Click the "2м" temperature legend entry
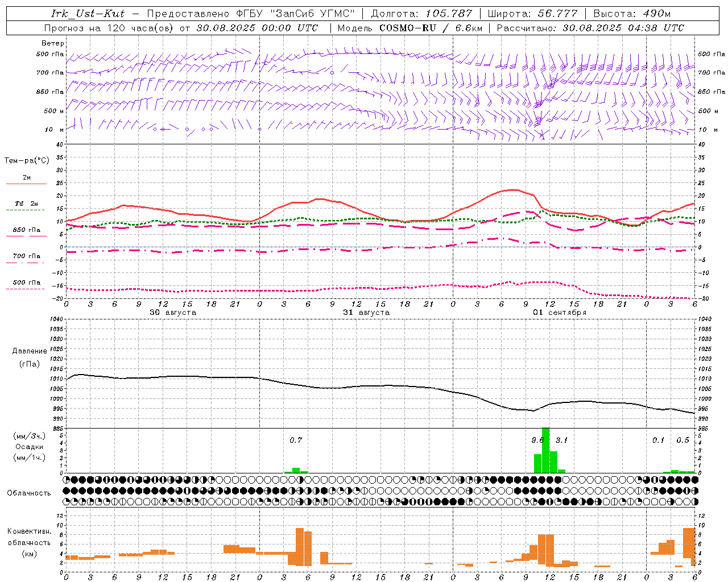The image size is (728, 582). pos(27,178)
